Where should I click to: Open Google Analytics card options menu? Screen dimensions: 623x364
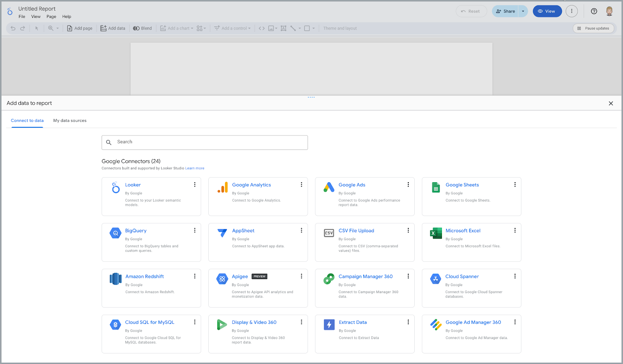coord(301,185)
